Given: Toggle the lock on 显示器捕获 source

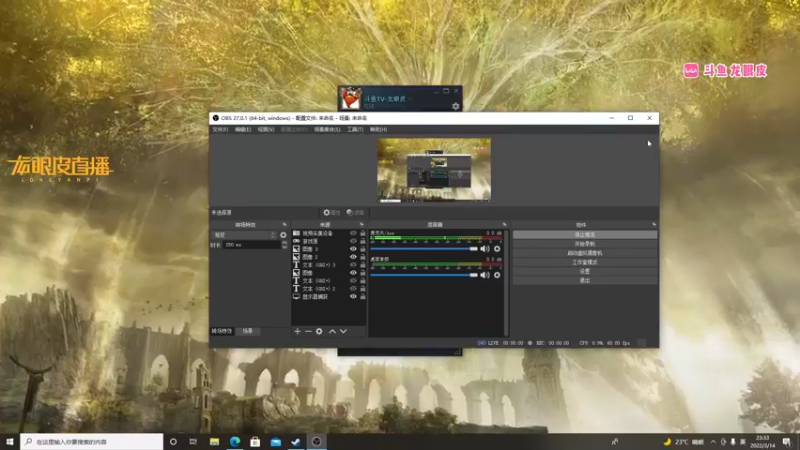Looking at the screenshot, I should [x=363, y=296].
